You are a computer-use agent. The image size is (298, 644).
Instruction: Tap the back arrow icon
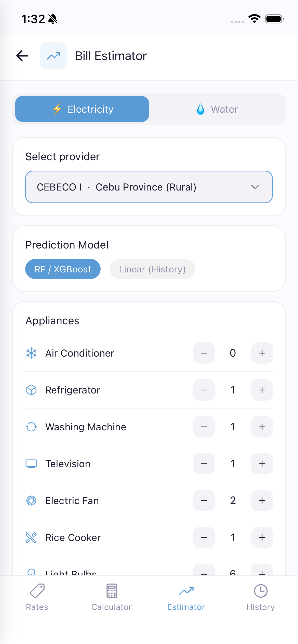(x=22, y=56)
